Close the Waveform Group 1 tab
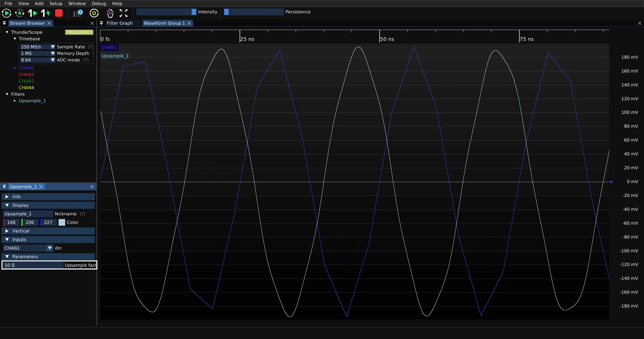This screenshot has height=339, width=644. pyautogui.click(x=189, y=23)
